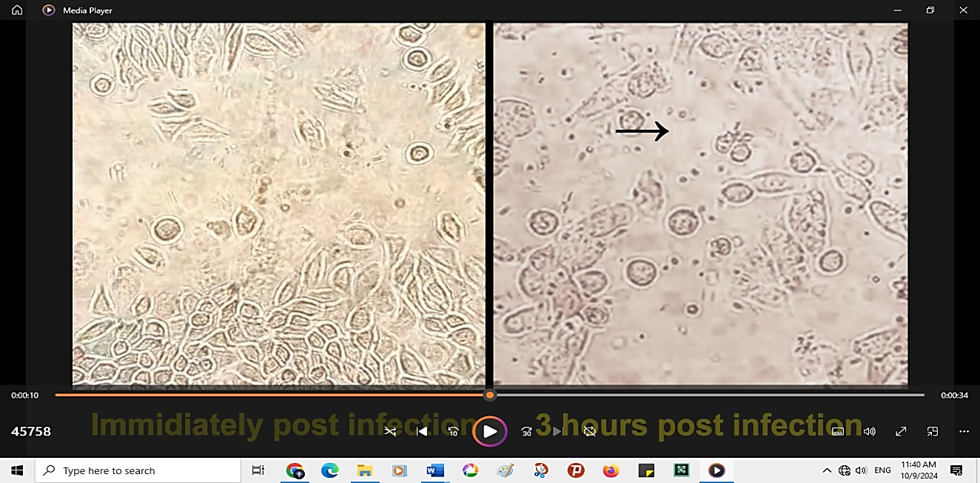The height and width of the screenshot is (483, 980).
Task: Open Microsoft Word from the taskbar
Action: coord(434,470)
